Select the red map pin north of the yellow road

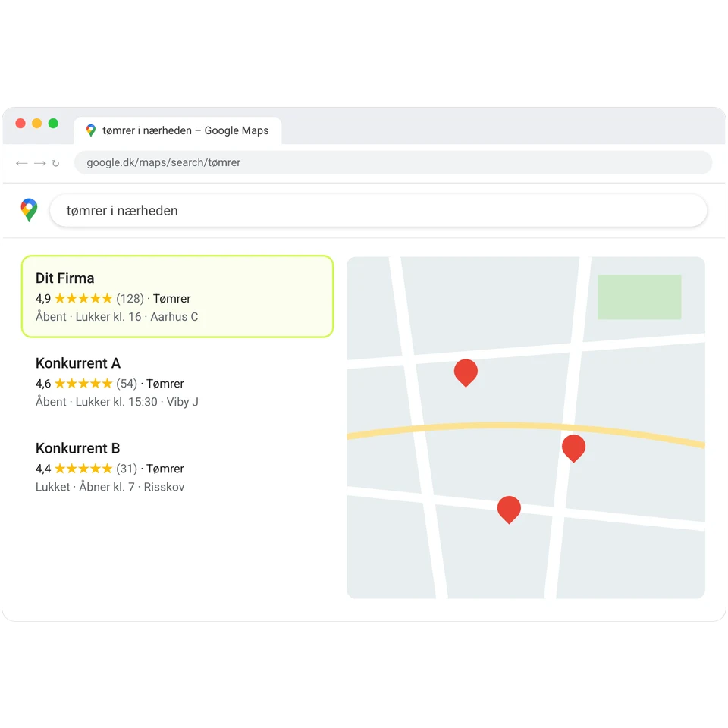click(x=466, y=372)
